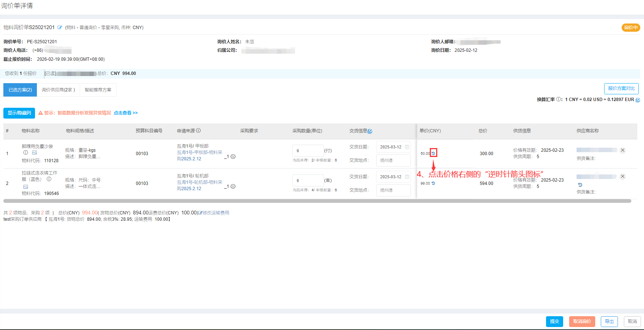Click 单价(CNY) column header
The width and height of the screenshot is (644, 330).
click(430, 131)
